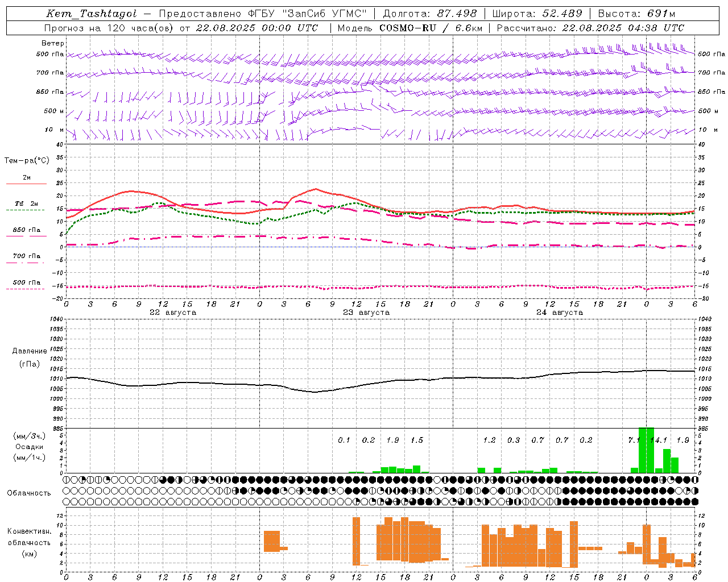Select the Облачность cloud cover row label

click(29, 493)
